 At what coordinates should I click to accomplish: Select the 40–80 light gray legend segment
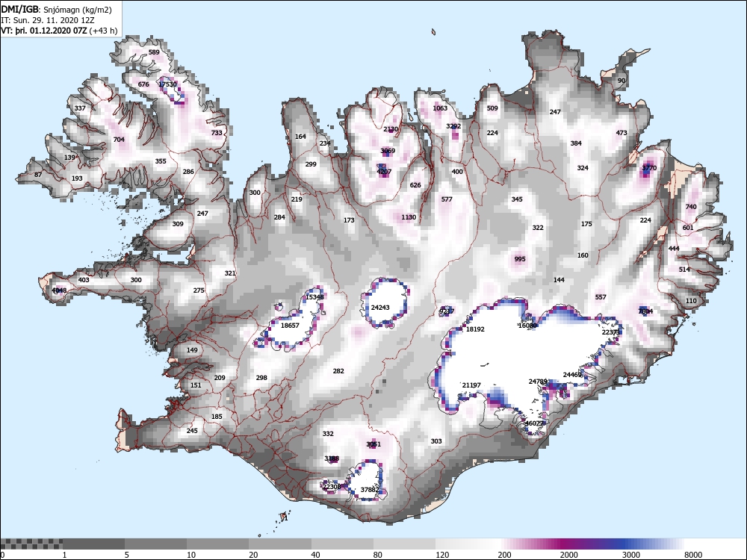[x=342, y=544]
